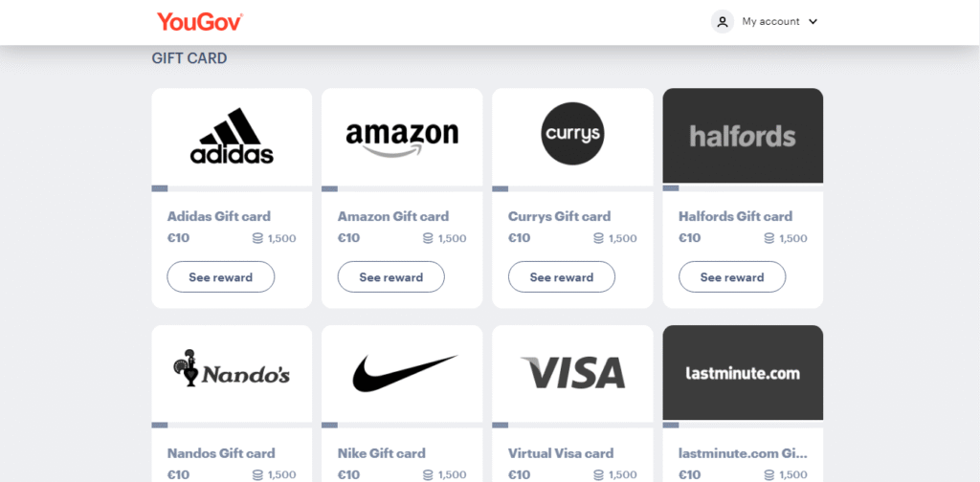Viewport: 980px width, 482px height.
Task: Click the Adidas logo image
Action: point(232,136)
